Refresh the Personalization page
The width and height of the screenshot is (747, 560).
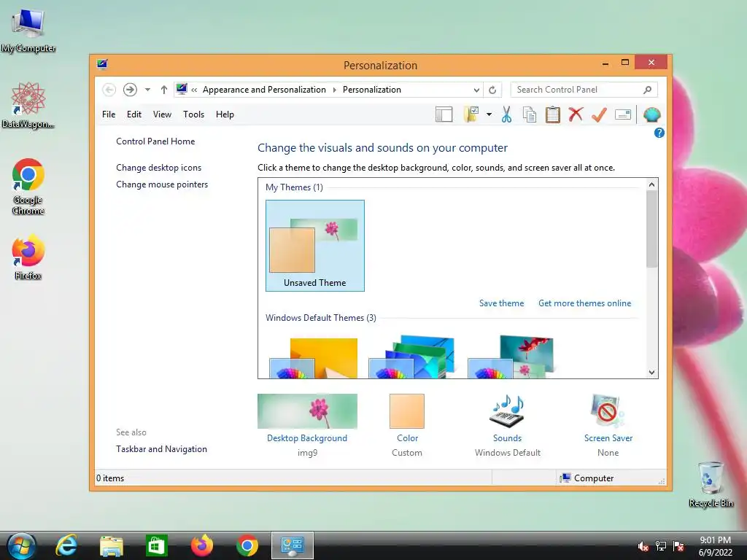tap(492, 90)
